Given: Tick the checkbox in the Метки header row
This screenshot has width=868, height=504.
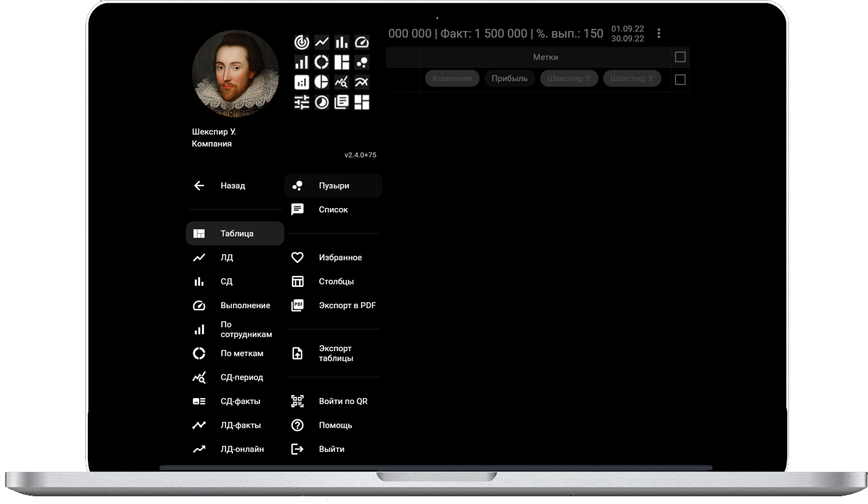Looking at the screenshot, I should pos(680,57).
